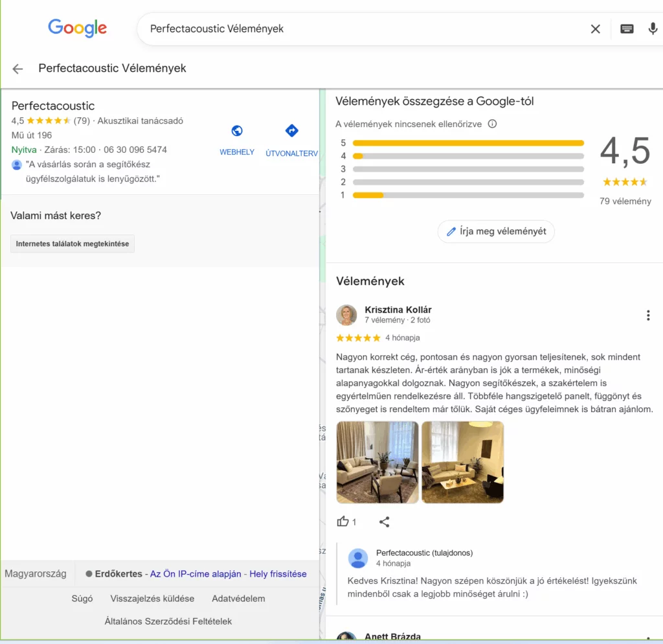Open the first living room review photo
The image size is (663, 644).
[x=377, y=462]
